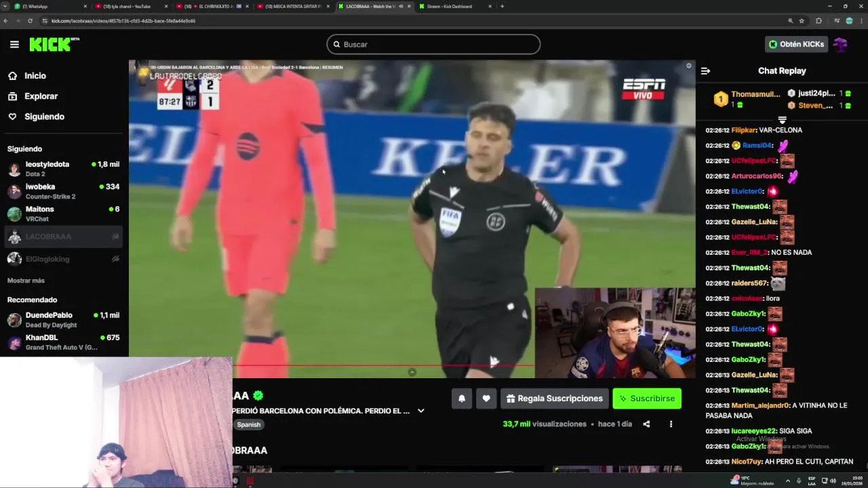
Task: Click the green Suscribirse button
Action: pyautogui.click(x=647, y=399)
